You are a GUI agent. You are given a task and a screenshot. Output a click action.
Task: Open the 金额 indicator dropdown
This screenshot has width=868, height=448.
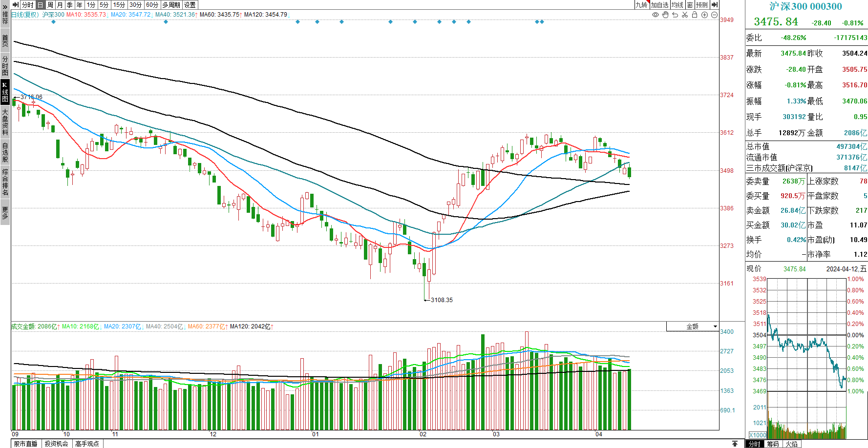pyautogui.click(x=693, y=326)
